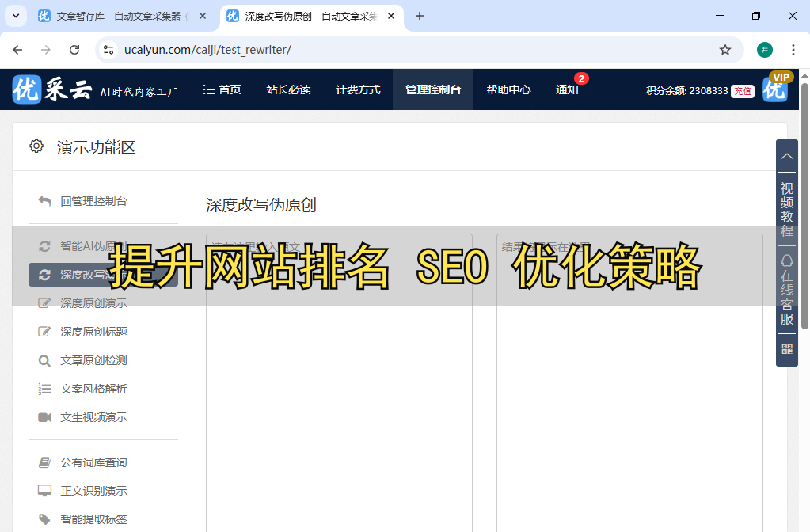Click the monitor icon beside 正文识别演示
This screenshot has width=810, height=532.
(45, 491)
